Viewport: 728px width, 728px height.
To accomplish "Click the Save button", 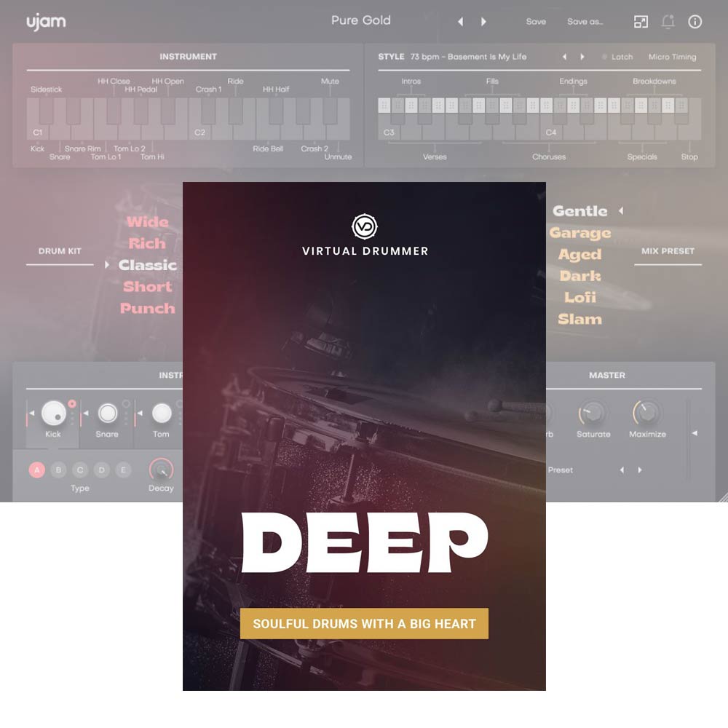I will point(536,22).
